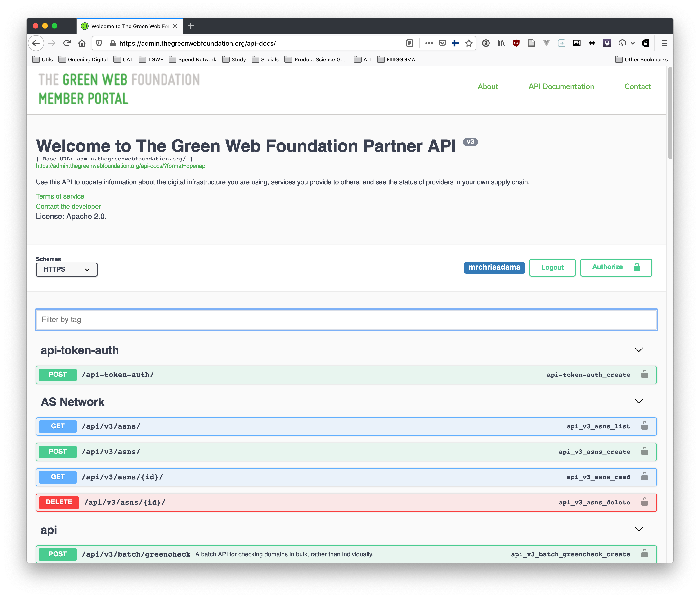Open the API Documentation nav link

pyautogui.click(x=561, y=86)
